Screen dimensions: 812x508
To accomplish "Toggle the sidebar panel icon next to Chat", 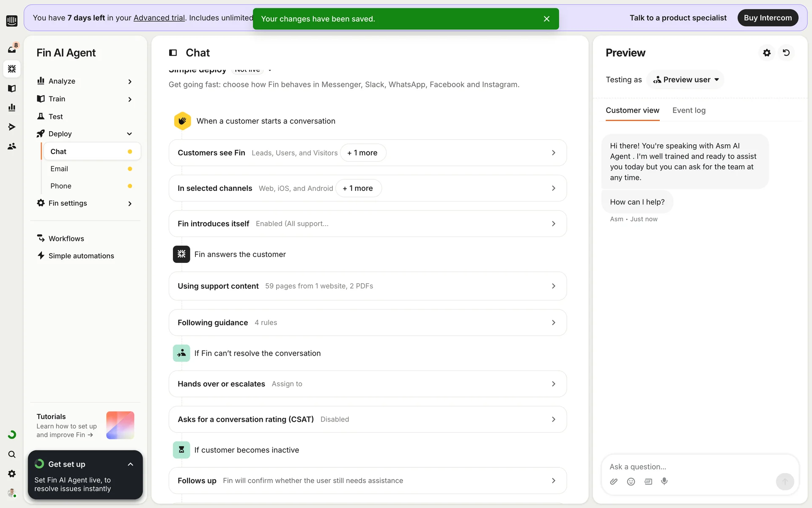I will [x=173, y=53].
